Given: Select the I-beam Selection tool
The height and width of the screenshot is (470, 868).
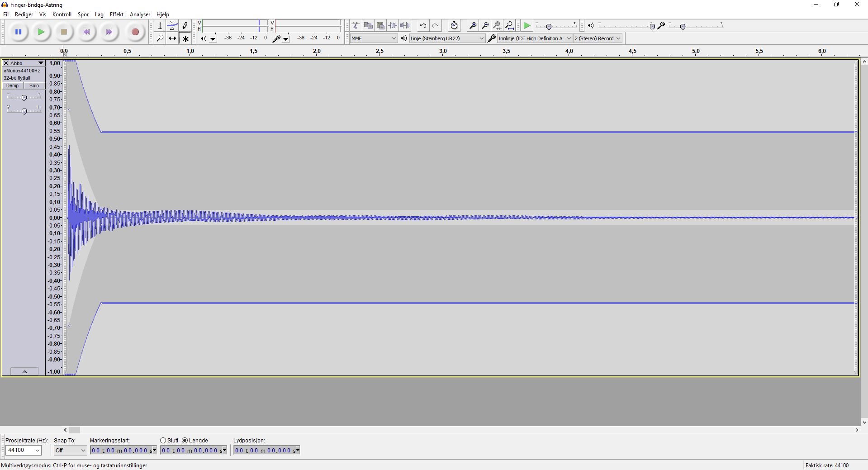Looking at the screenshot, I should click(160, 26).
